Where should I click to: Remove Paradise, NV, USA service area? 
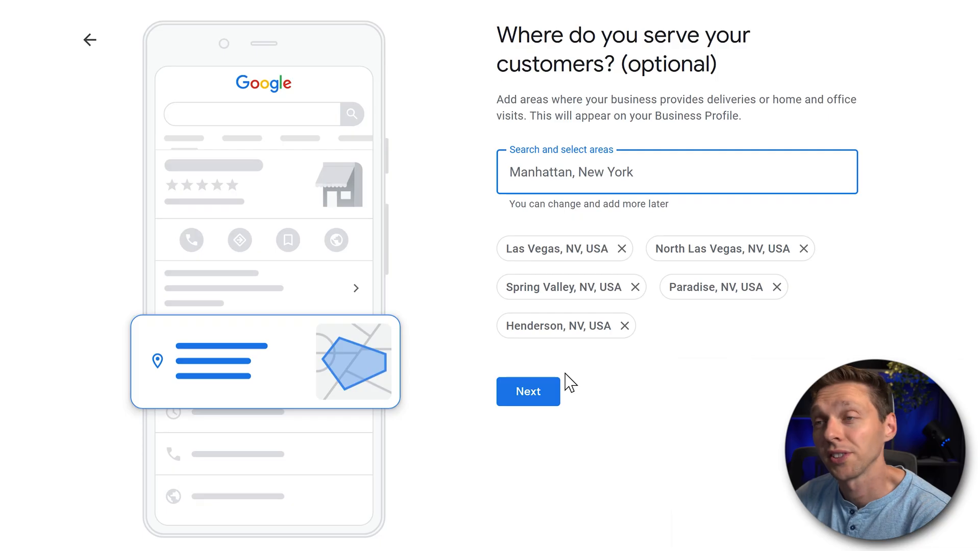point(777,287)
